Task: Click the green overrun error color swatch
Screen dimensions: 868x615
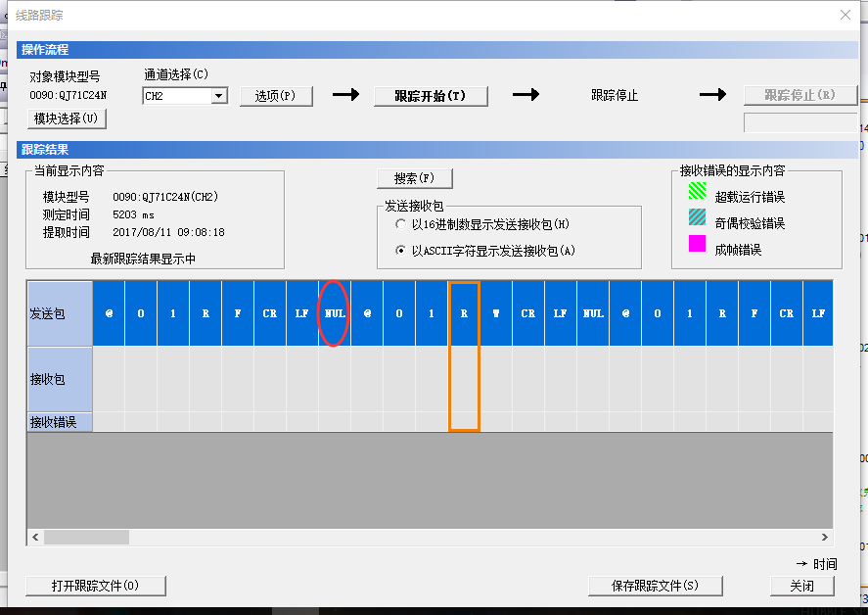Action: [697, 191]
